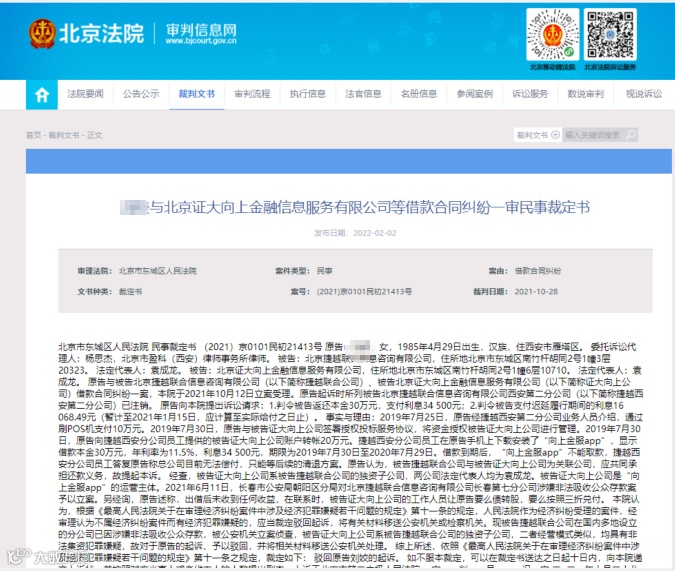675x571 pixels.
Task: Open the 审判流程 navigation tab
Action: coord(252,94)
